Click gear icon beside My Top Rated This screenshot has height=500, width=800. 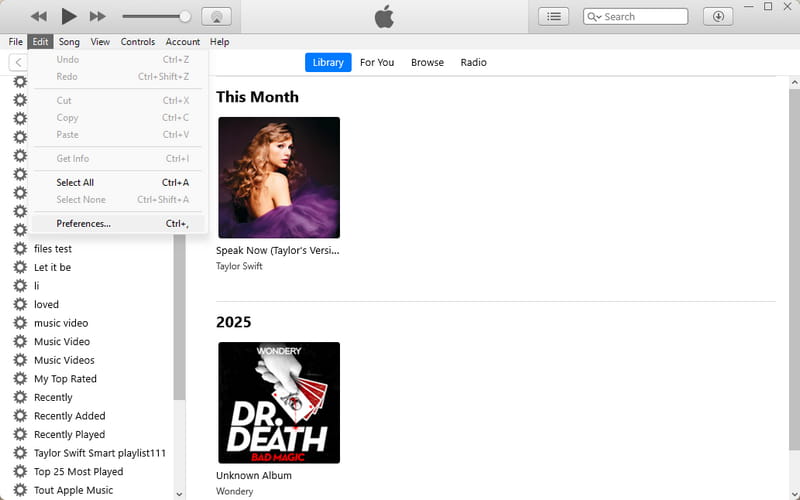pyautogui.click(x=20, y=379)
